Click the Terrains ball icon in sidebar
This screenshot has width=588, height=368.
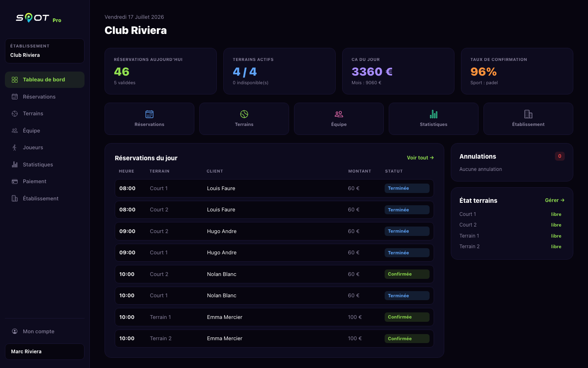[x=15, y=114]
